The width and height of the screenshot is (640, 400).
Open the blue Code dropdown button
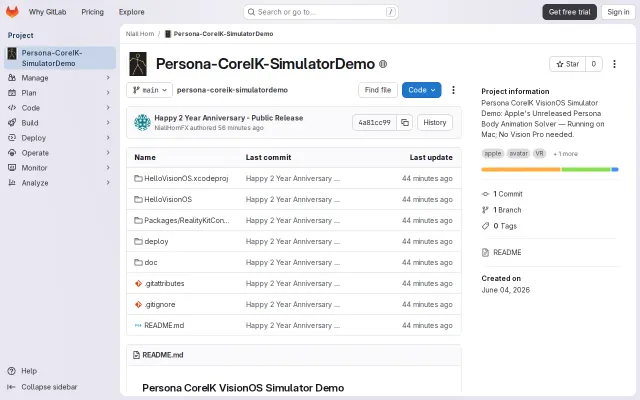click(421, 90)
